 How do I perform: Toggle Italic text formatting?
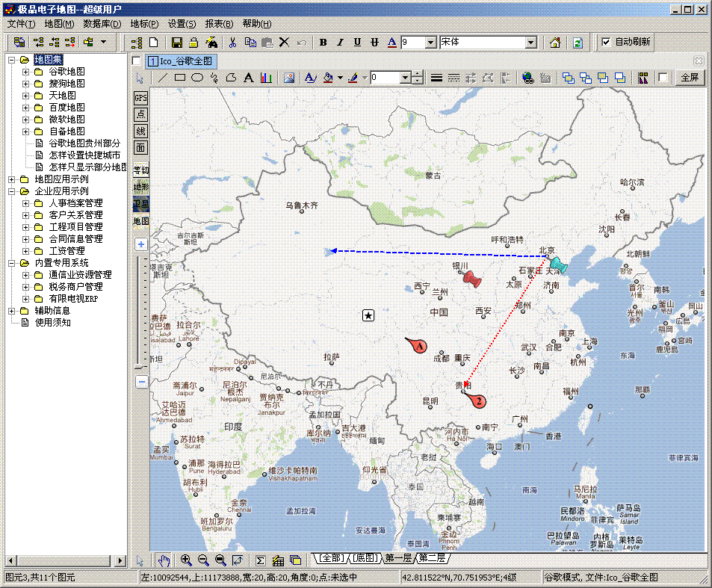click(340, 43)
